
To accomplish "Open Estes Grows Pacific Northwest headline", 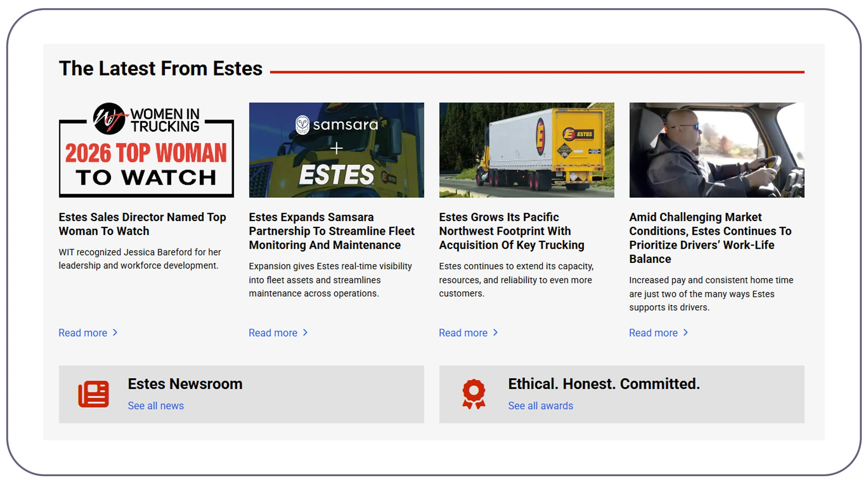I will [x=511, y=231].
